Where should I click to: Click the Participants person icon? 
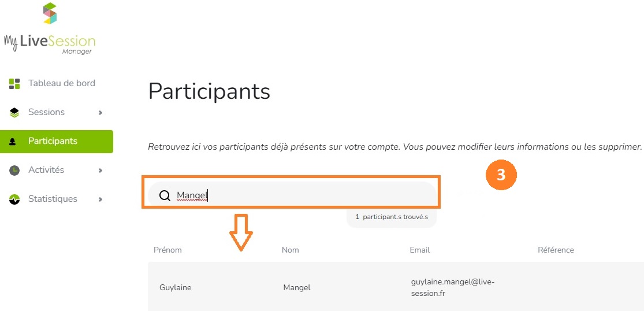pos(13,142)
